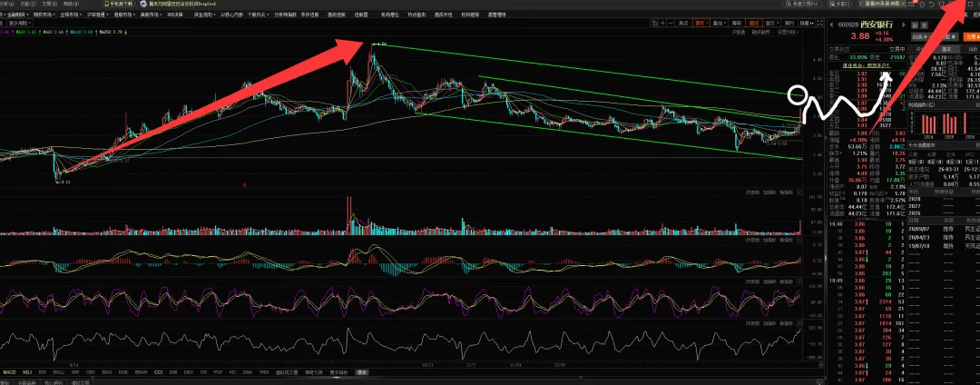Click the 多窗口 multi-window button

839,4
